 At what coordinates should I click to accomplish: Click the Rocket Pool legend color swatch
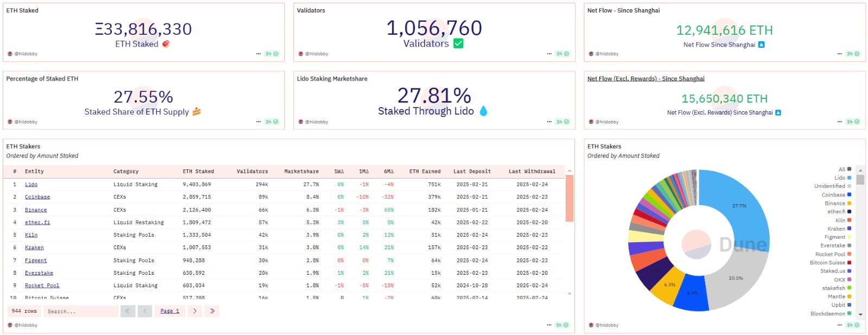coord(849,254)
